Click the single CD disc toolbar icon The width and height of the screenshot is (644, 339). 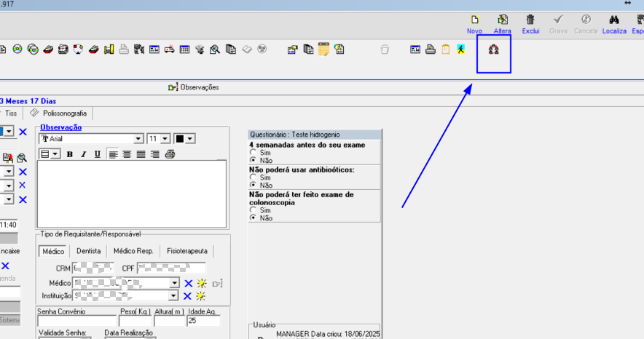(x=17, y=49)
